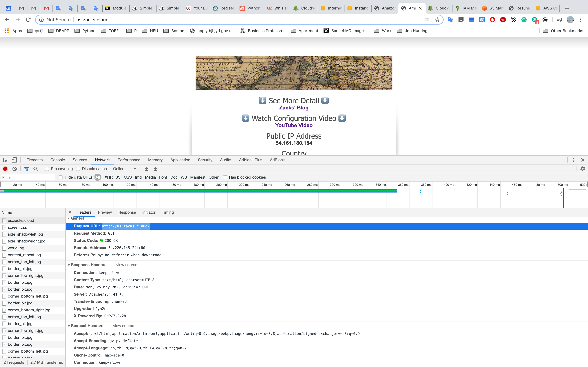588x367 pixels.
Task: Open the Zacks' Blog link
Action: (x=294, y=107)
